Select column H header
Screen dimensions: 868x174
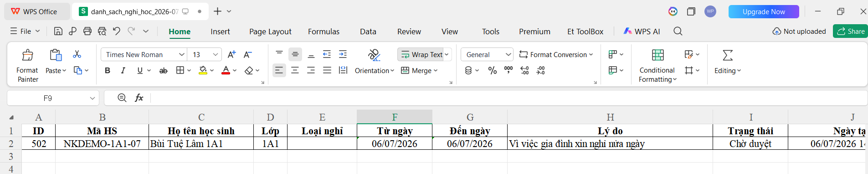[610, 117]
